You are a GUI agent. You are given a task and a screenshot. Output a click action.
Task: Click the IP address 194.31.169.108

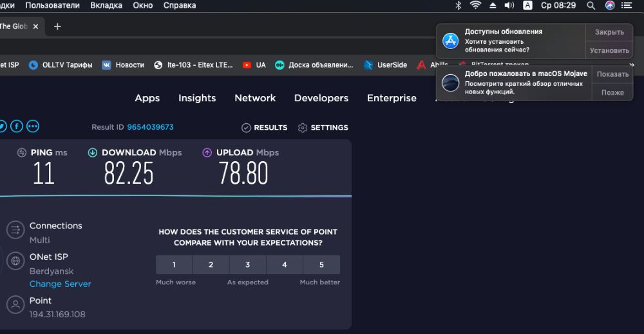pos(57,315)
